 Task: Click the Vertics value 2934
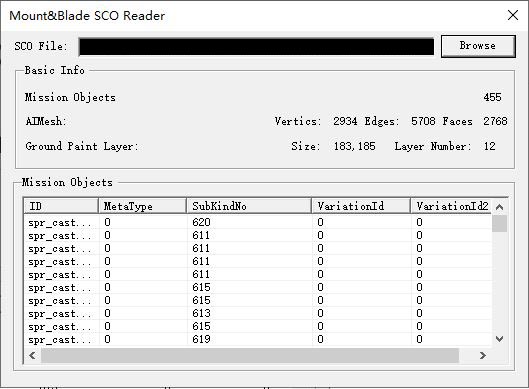pos(345,121)
